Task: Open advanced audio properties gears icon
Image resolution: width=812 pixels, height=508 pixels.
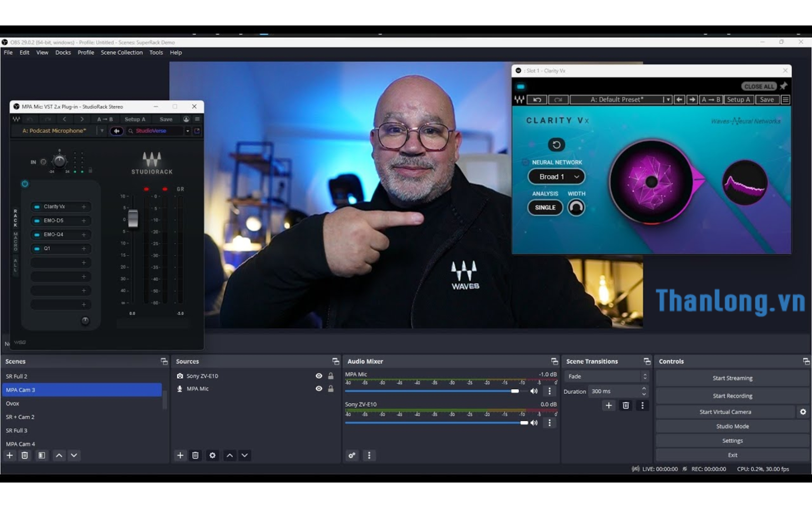Action: click(352, 455)
